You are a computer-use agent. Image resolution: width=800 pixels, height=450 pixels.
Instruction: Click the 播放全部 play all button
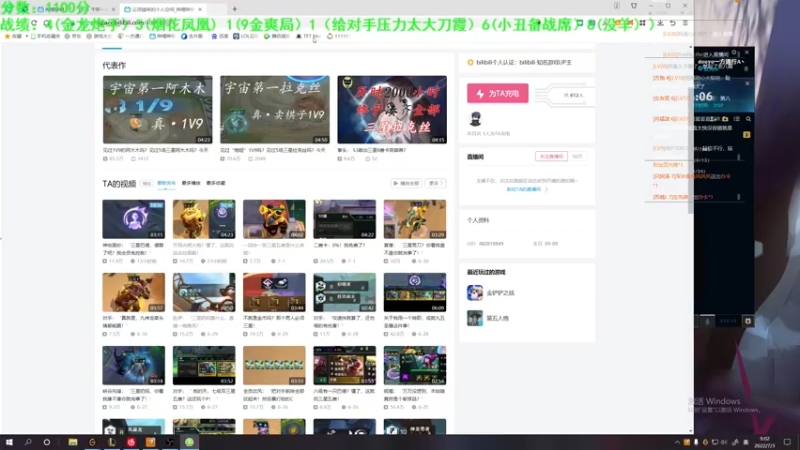[x=406, y=183]
